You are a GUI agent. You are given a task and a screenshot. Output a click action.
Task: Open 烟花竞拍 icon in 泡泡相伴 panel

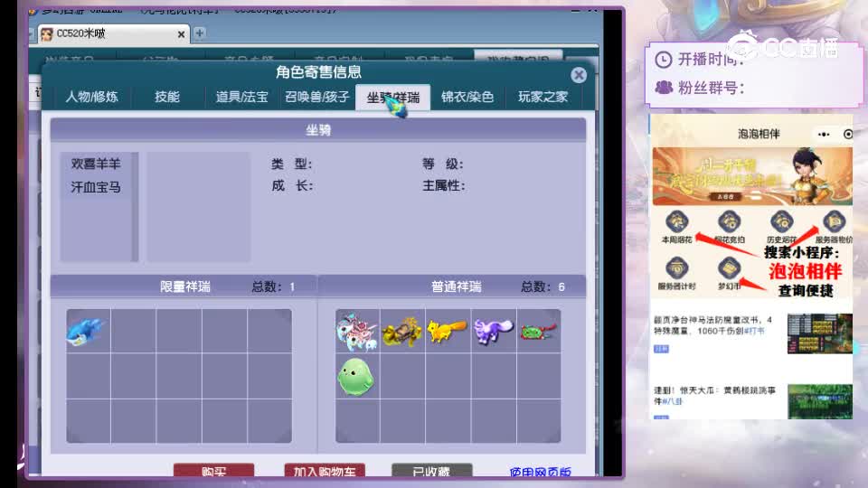click(729, 222)
